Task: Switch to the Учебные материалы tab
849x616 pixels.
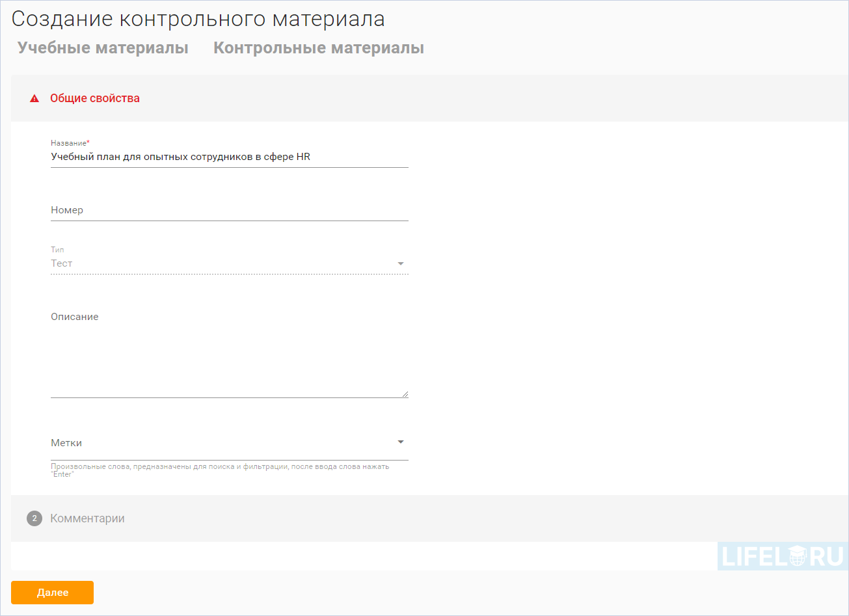Action: coord(102,47)
